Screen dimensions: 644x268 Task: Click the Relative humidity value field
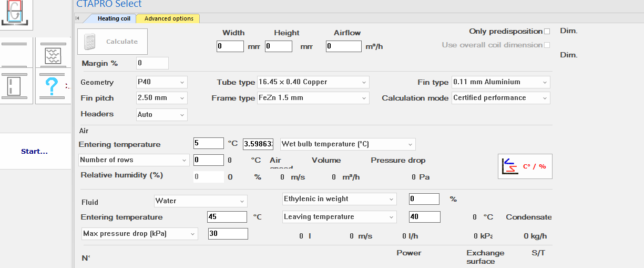[209, 177]
